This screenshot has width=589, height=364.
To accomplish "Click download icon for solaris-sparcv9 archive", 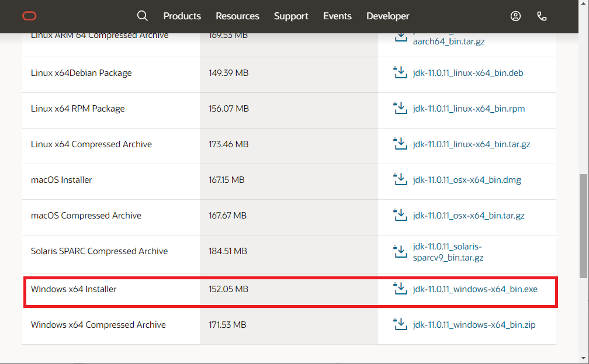I will tap(400, 252).
